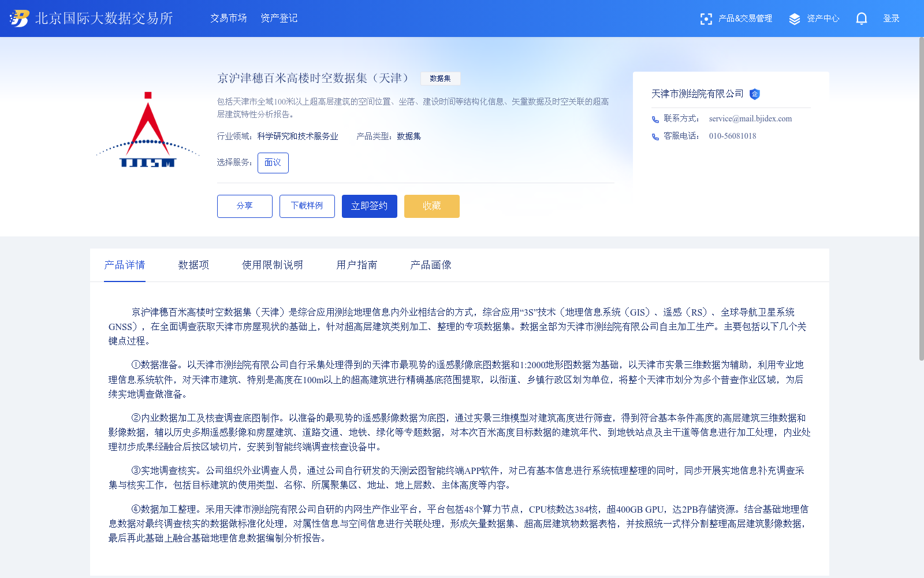Click the 北京国际大数据交易所 site title
The image size is (924, 578).
(x=105, y=18)
